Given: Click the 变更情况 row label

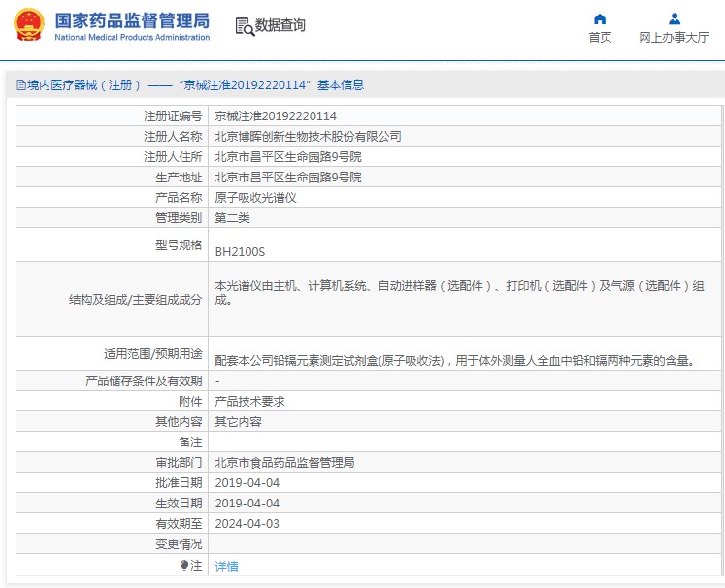Looking at the screenshot, I should coord(179,543).
